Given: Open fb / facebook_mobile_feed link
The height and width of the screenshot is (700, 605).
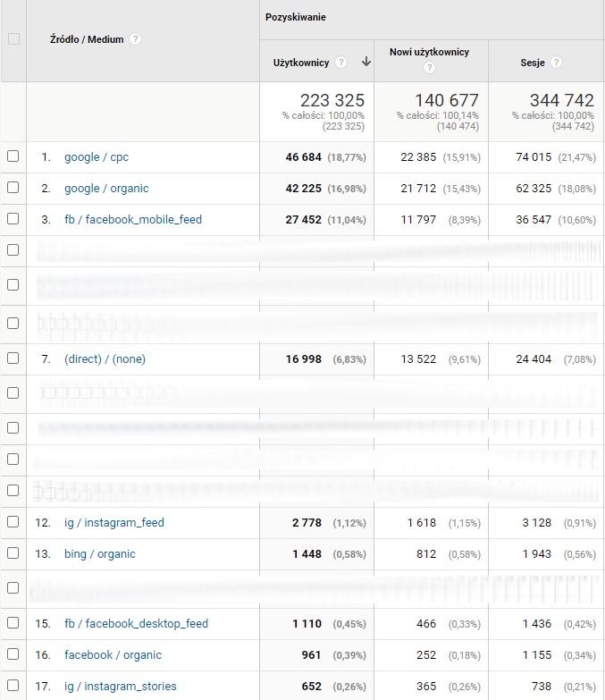Looking at the screenshot, I should coord(133,220).
